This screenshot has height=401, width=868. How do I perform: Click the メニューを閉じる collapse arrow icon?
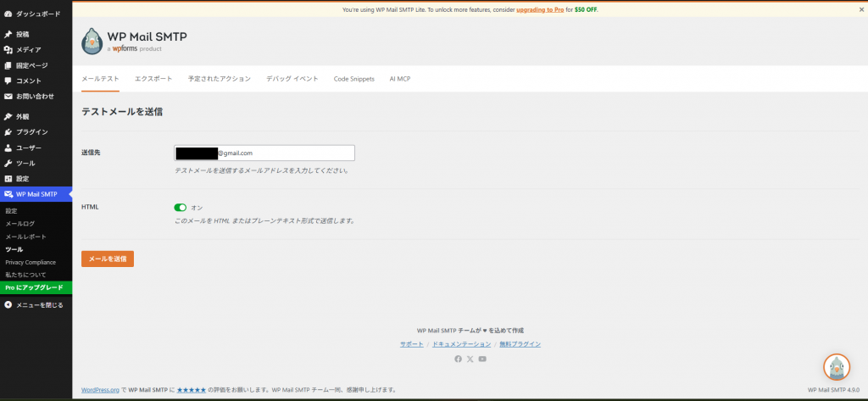click(8, 304)
